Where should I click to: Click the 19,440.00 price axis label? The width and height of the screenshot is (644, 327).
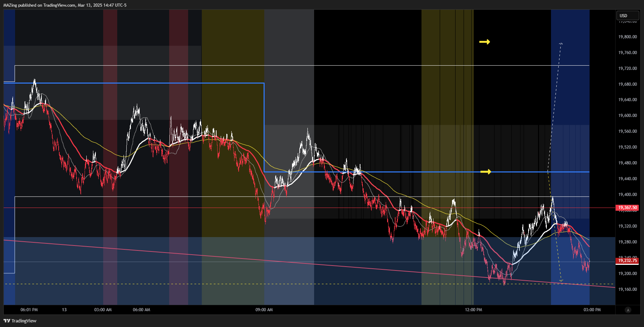point(628,179)
